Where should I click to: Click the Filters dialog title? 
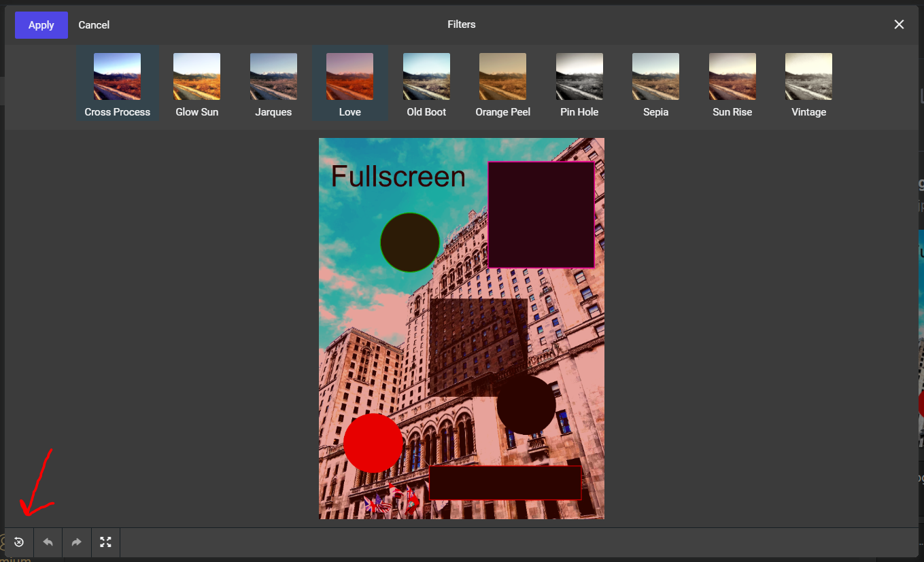[x=462, y=24]
